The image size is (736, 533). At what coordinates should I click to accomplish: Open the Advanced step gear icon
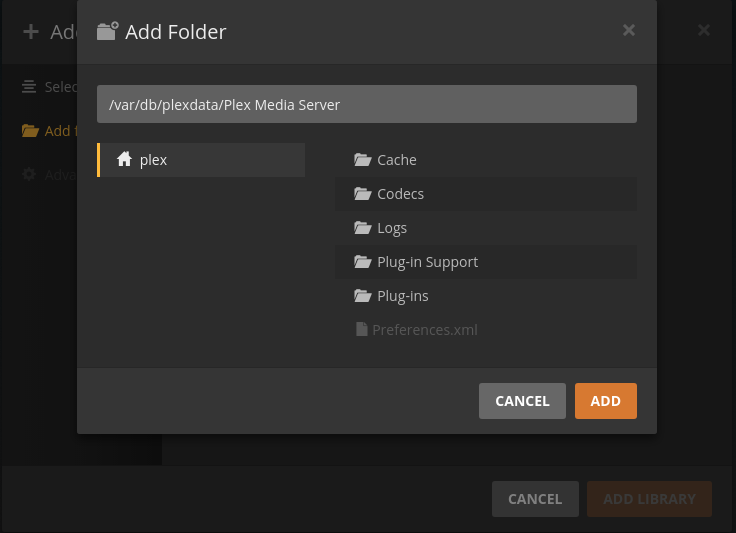(29, 175)
